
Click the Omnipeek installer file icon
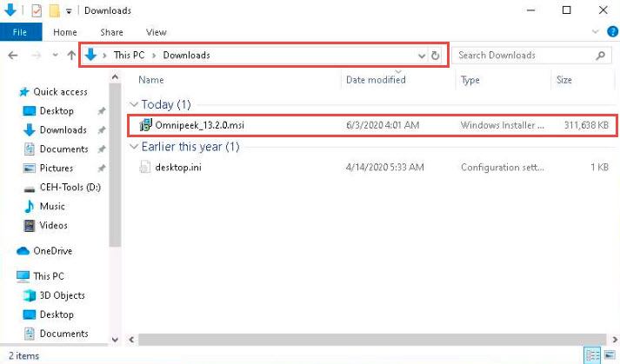pos(145,125)
